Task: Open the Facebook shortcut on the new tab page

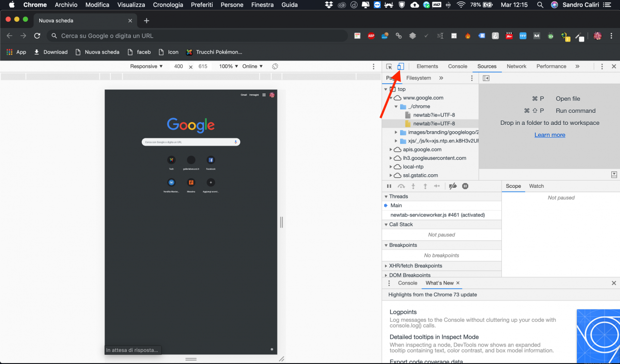Action: (x=211, y=163)
